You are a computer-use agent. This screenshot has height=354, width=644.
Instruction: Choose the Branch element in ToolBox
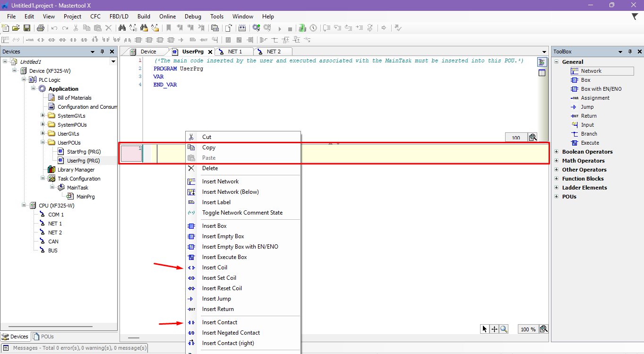click(589, 134)
